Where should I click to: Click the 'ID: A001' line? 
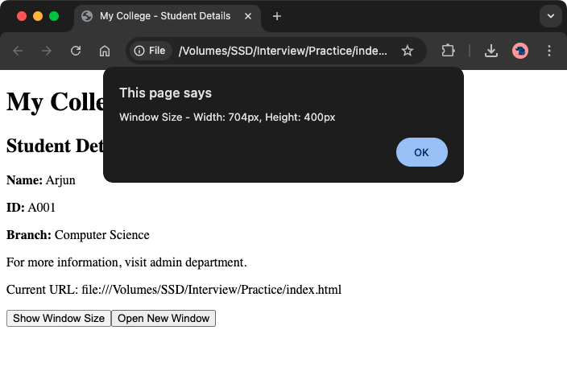tap(31, 208)
